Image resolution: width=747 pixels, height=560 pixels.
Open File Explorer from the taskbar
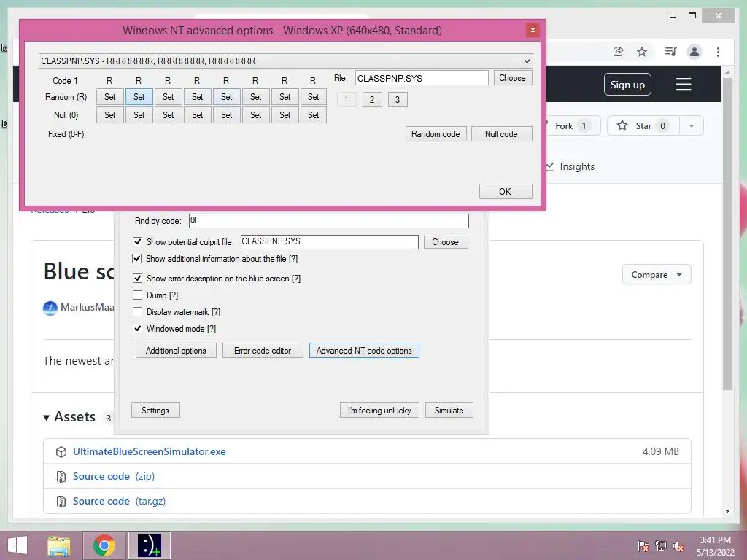(59, 545)
